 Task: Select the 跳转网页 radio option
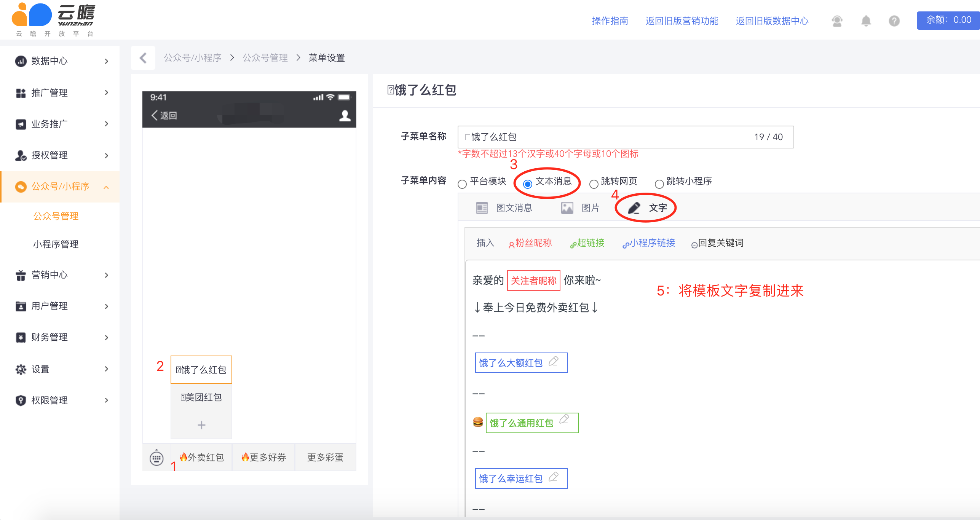594,184
